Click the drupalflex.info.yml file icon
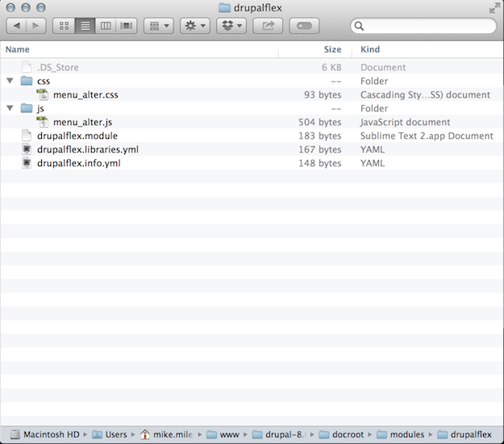 pyautogui.click(x=27, y=163)
